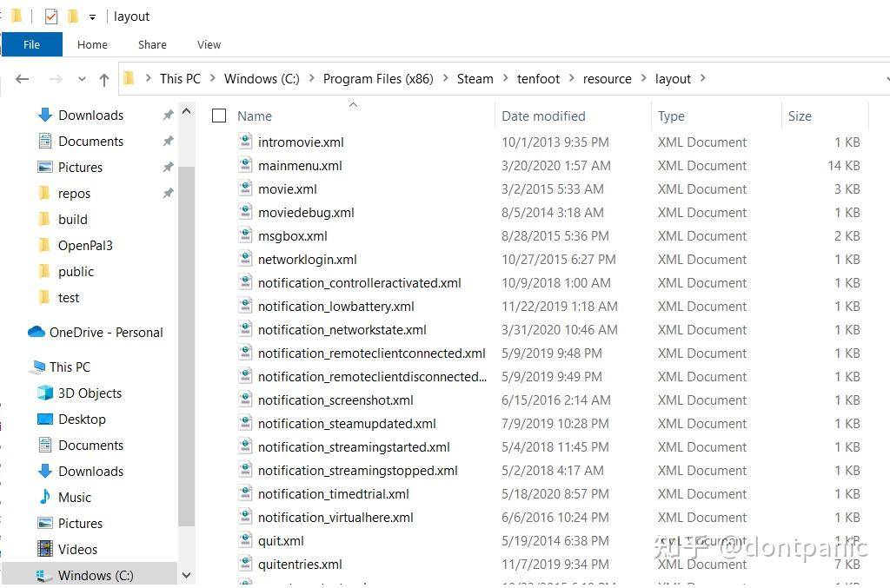This screenshot has height=588, width=890.
Task: Click the quit.xml file icon
Action: click(x=245, y=540)
